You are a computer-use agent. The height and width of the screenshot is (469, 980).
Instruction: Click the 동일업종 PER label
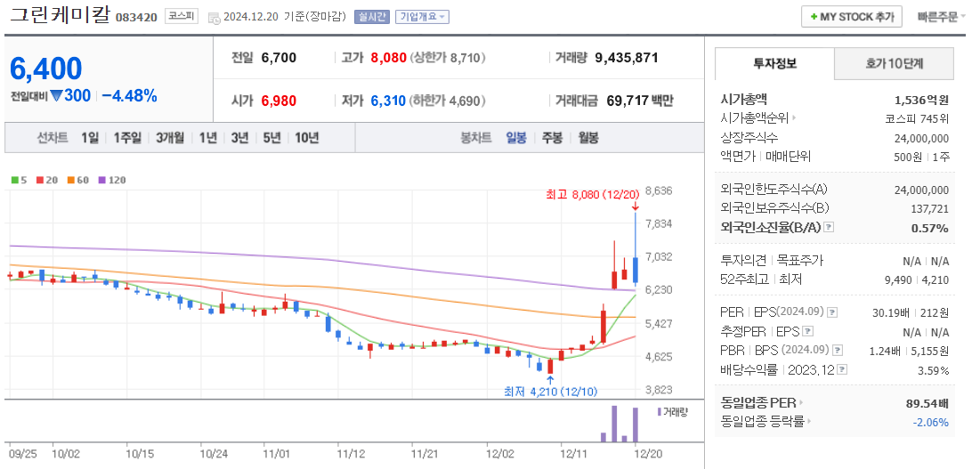tap(758, 402)
